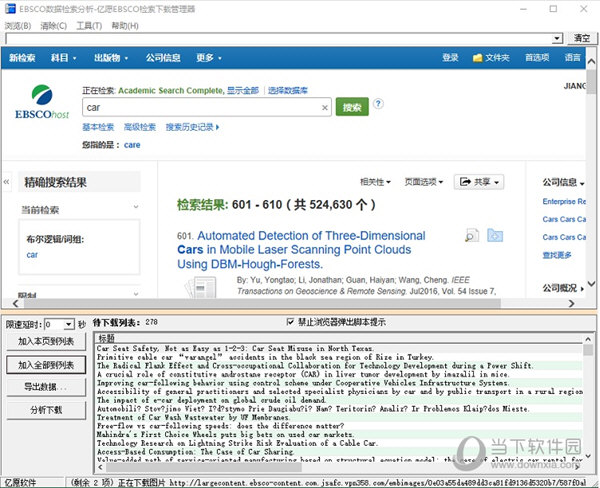Expand the 更多 dropdown menu
This screenshot has height=488, width=600.
coord(209,58)
